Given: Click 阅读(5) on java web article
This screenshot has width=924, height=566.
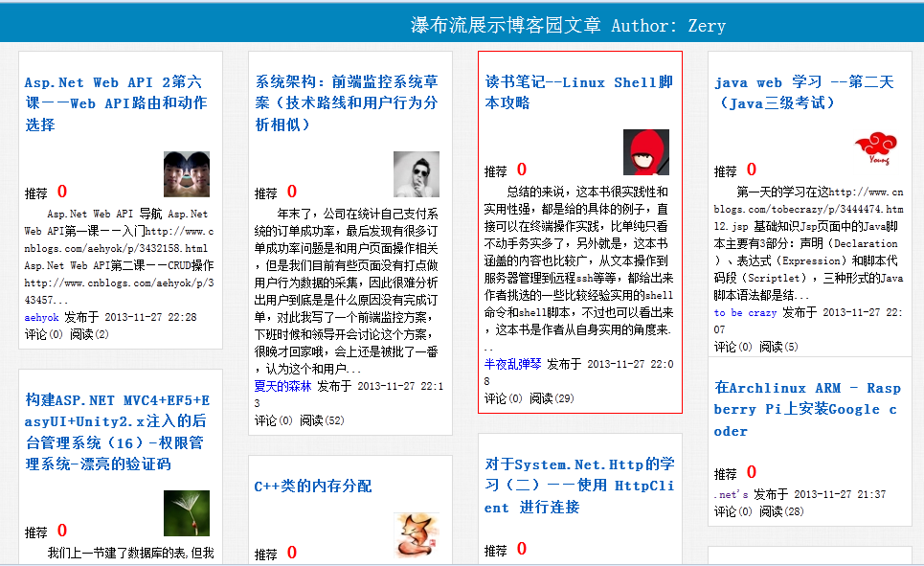Looking at the screenshot, I should point(778,347).
